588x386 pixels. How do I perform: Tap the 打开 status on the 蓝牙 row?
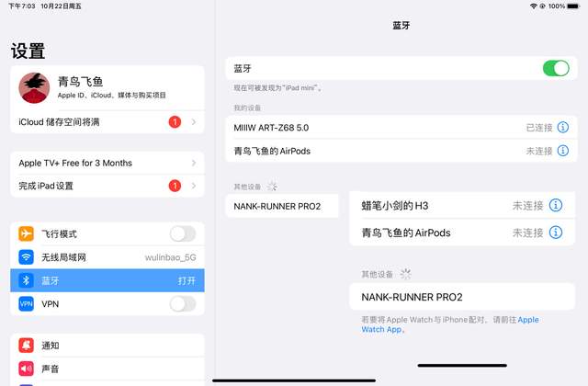pos(187,280)
